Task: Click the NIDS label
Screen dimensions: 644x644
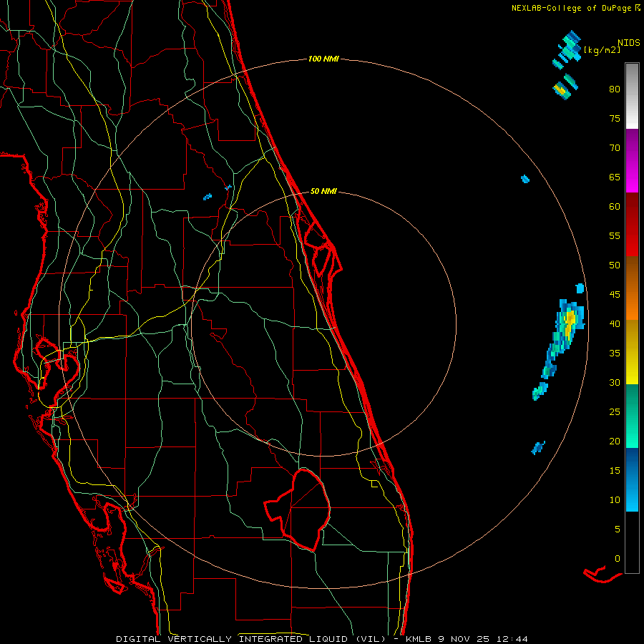Action: pyautogui.click(x=629, y=42)
